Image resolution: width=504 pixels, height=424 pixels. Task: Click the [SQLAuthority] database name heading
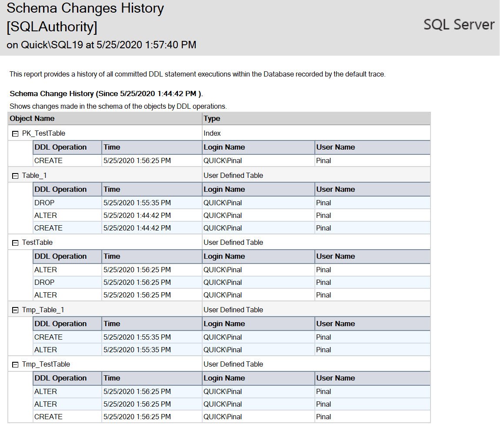pos(52,27)
